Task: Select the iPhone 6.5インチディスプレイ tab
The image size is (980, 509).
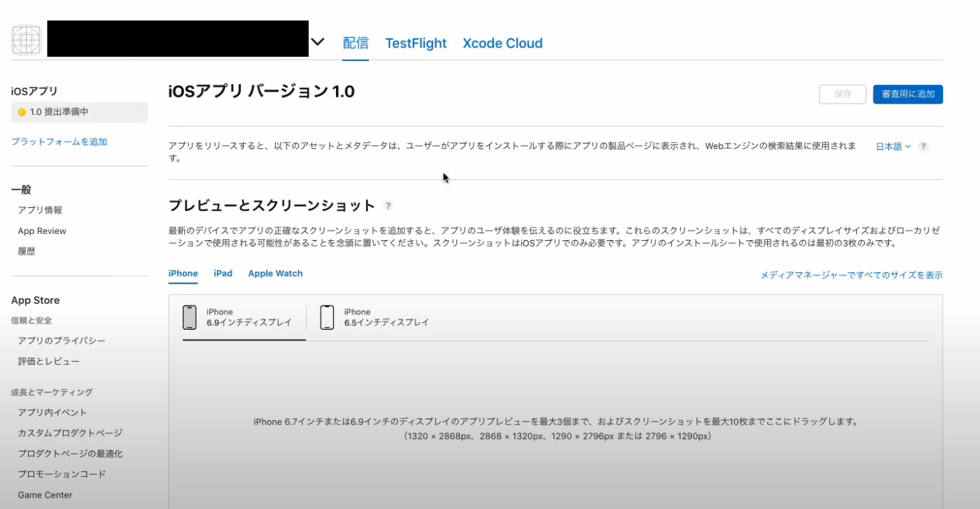Action: tap(374, 318)
